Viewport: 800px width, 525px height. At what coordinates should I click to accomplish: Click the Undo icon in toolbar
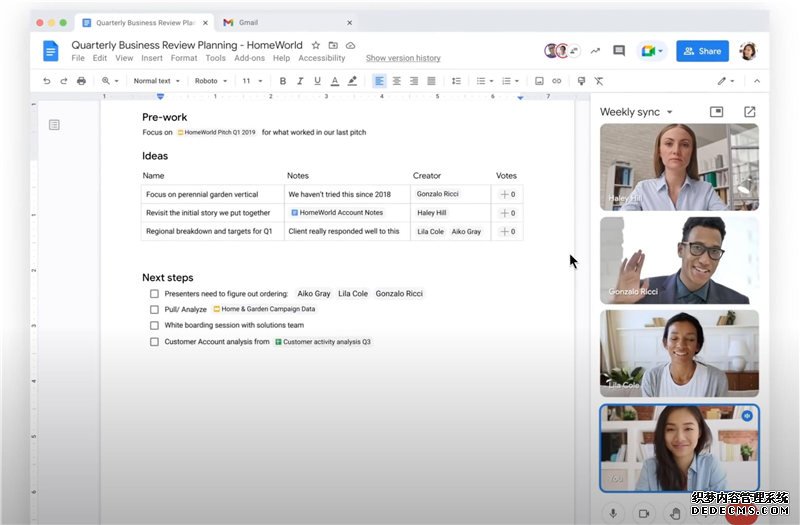(46, 81)
